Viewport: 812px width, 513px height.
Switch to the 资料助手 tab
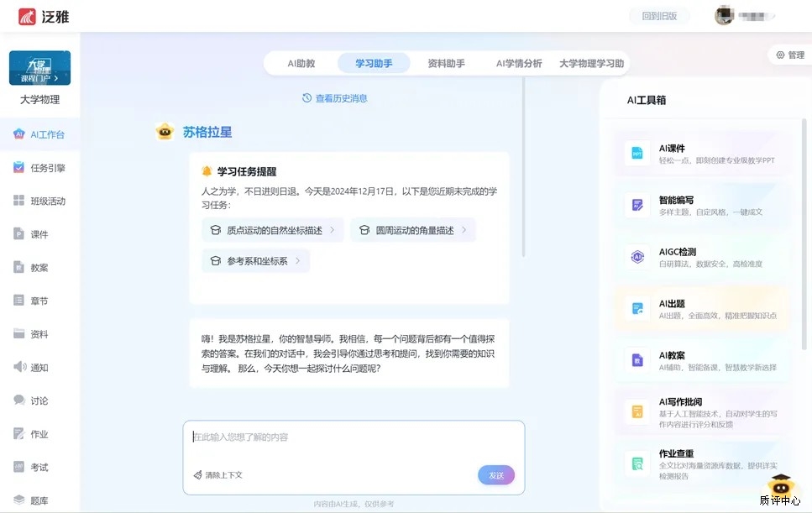click(x=447, y=63)
